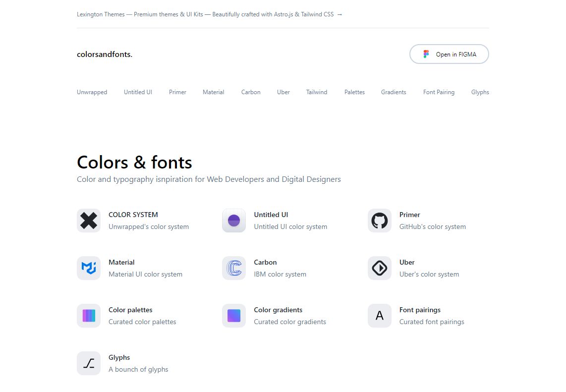Screen dimensions: 566x392
Task: Click the 'Material UI color system' description
Action: [x=146, y=275]
